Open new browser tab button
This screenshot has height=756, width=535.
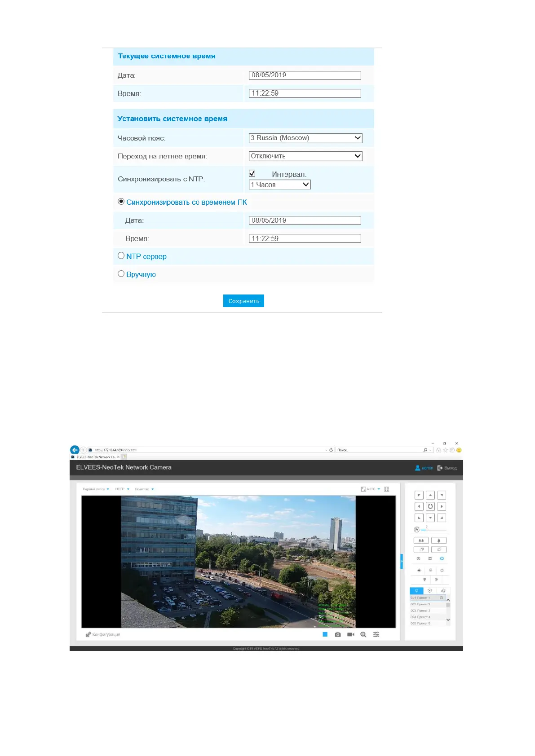(124, 457)
